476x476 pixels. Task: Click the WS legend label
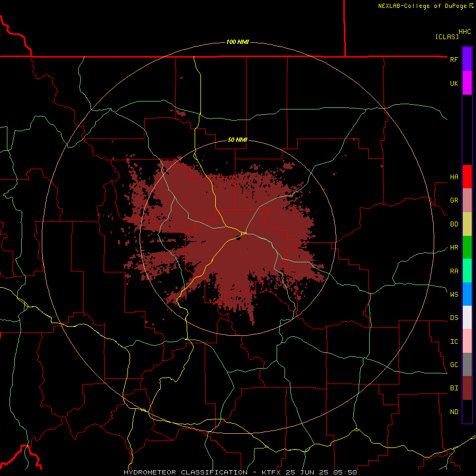tap(454, 294)
